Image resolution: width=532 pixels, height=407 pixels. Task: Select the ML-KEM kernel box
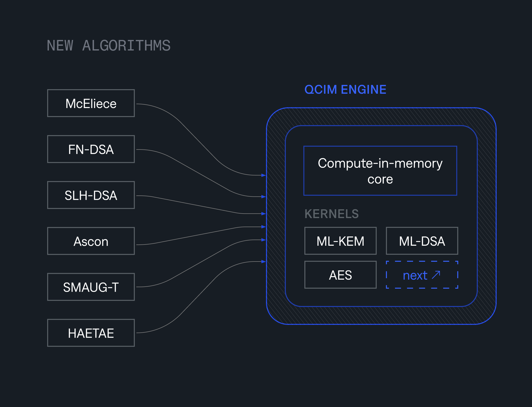(341, 241)
